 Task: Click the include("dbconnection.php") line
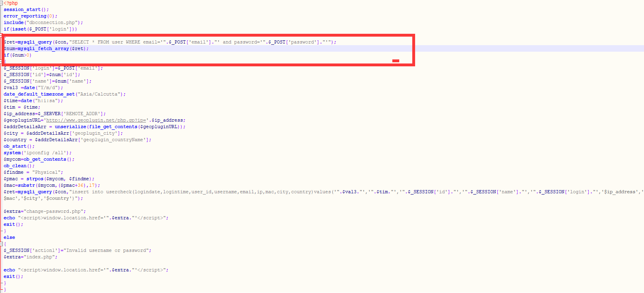coord(43,23)
